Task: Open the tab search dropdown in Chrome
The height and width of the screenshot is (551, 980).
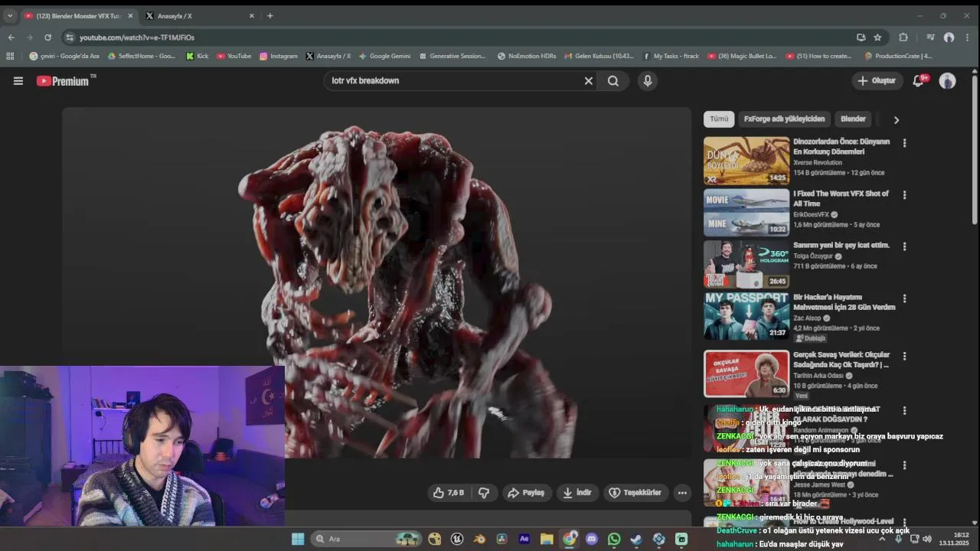Action: (x=10, y=15)
